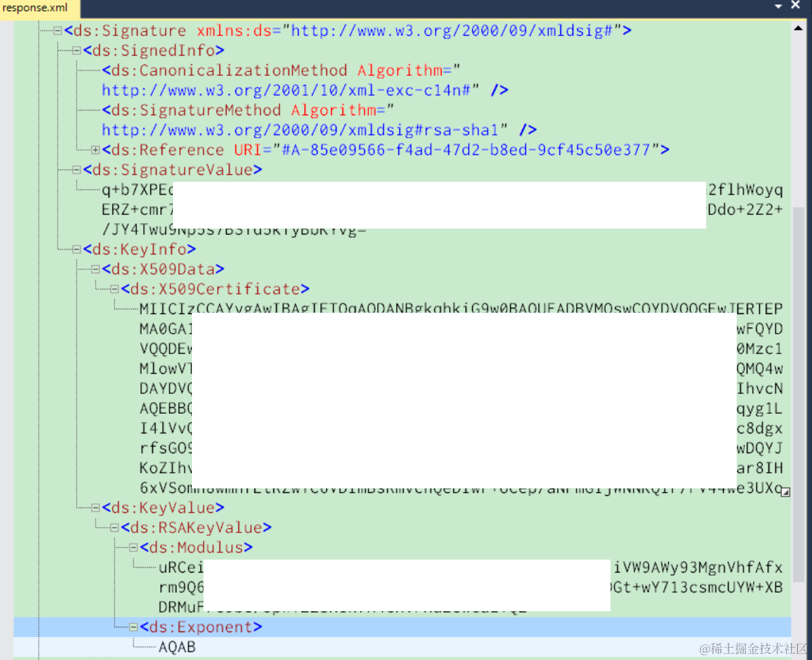The image size is (812, 660).
Task: Collapse the ds:Exponent node
Action: pyautogui.click(x=134, y=627)
